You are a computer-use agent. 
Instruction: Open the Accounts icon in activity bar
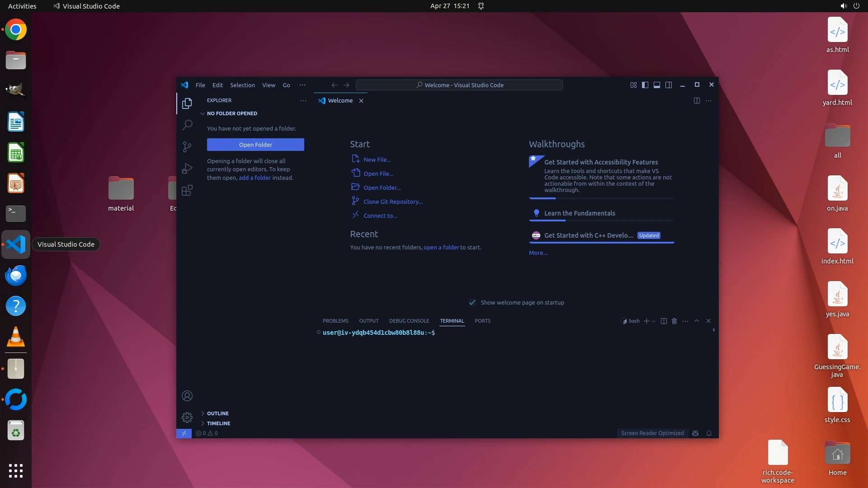point(187,396)
